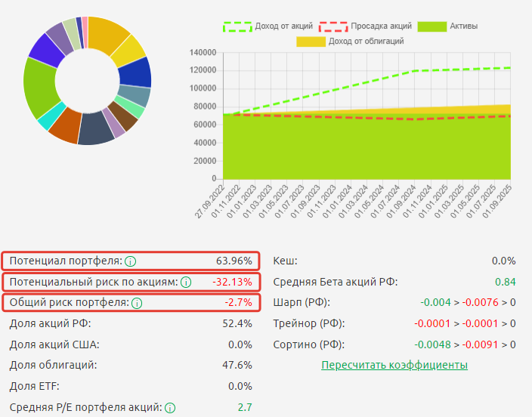Click info icon beside Потенциал портфеля
Screen dimensions: 532x417
130,261
